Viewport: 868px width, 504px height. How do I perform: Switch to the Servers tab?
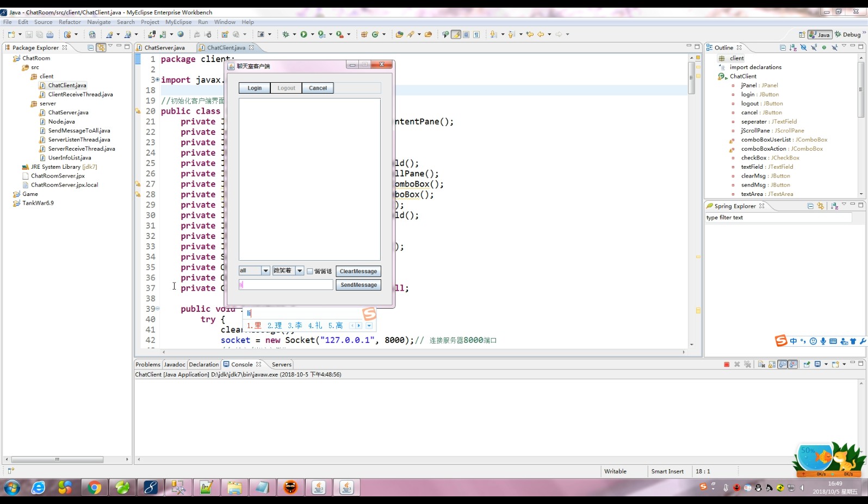[x=282, y=364]
